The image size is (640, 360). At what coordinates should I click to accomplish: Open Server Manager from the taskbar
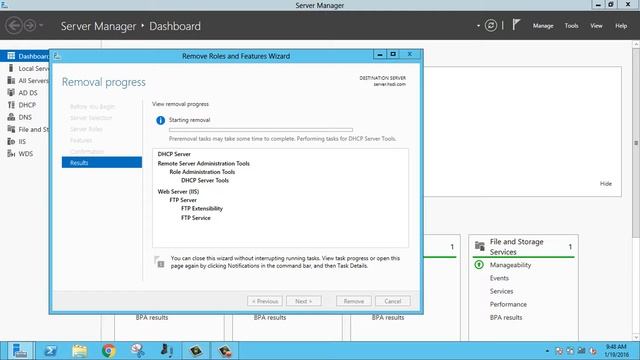[x=20, y=351]
